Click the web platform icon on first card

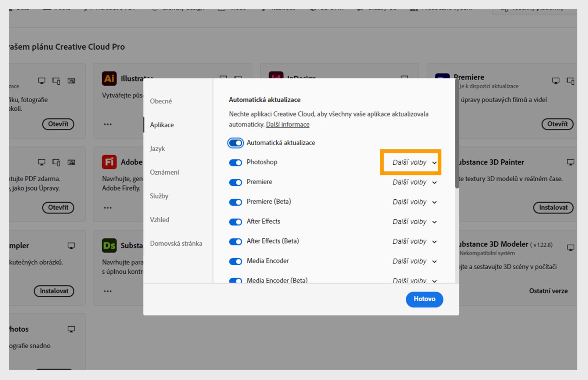coord(71,81)
